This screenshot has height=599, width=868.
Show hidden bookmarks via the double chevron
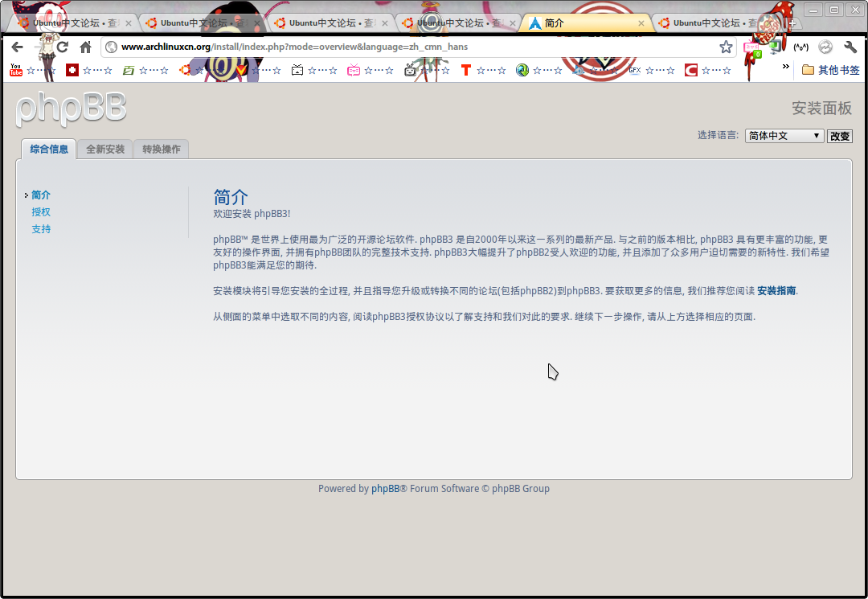coord(785,67)
